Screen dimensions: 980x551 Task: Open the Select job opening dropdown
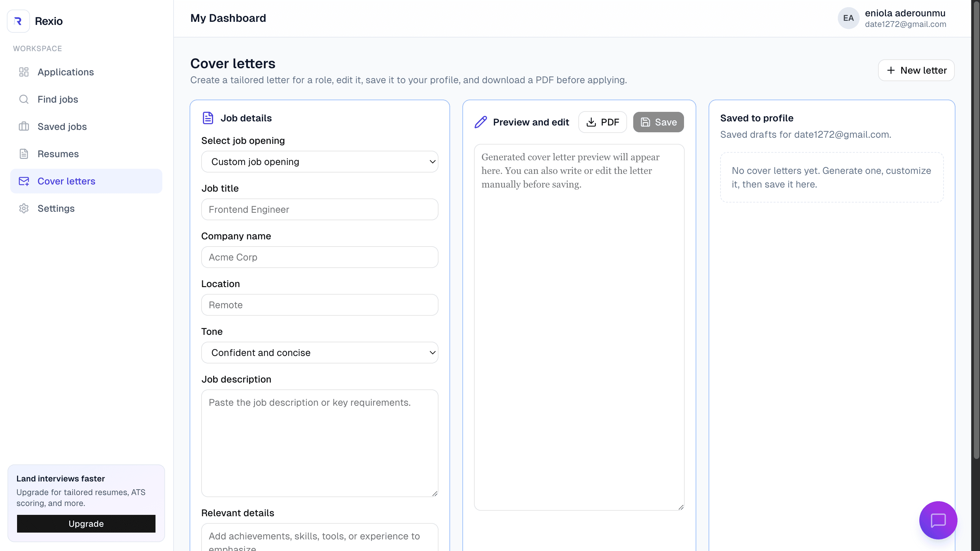click(x=320, y=162)
